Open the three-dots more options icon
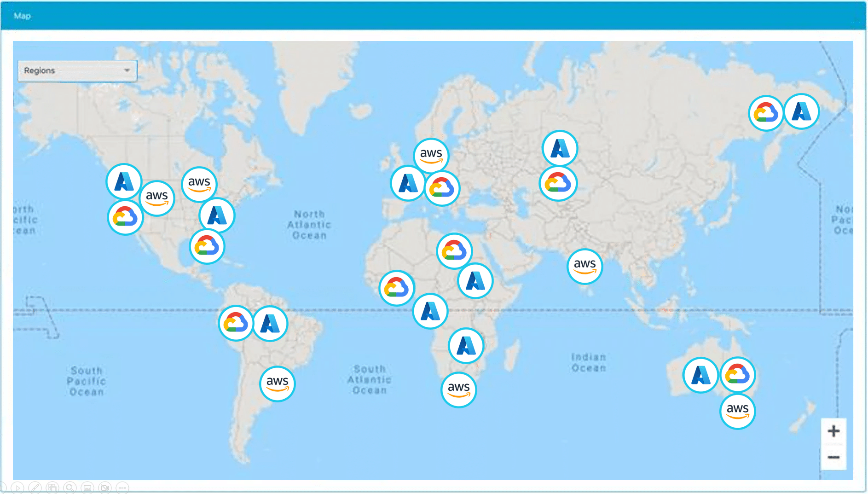Screen dimensions: 868x494 pos(122,487)
